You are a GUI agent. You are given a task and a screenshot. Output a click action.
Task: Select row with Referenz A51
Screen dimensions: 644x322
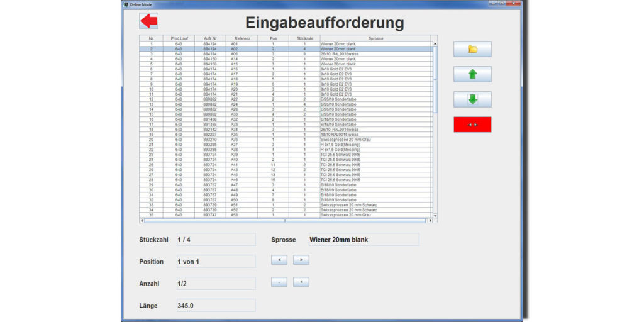[x=286, y=204]
